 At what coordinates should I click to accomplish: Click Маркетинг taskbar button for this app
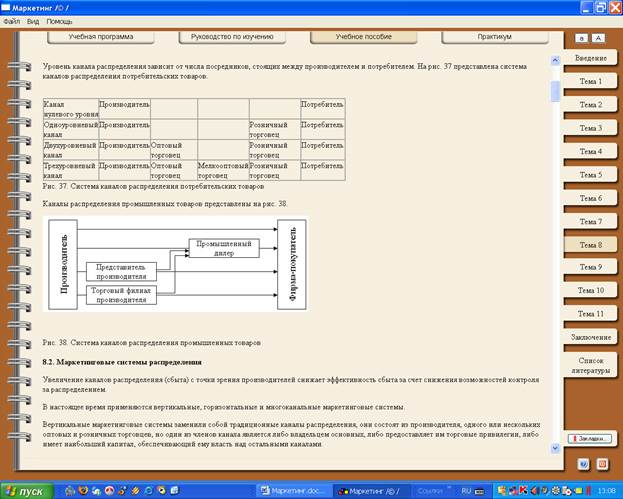click(x=370, y=491)
